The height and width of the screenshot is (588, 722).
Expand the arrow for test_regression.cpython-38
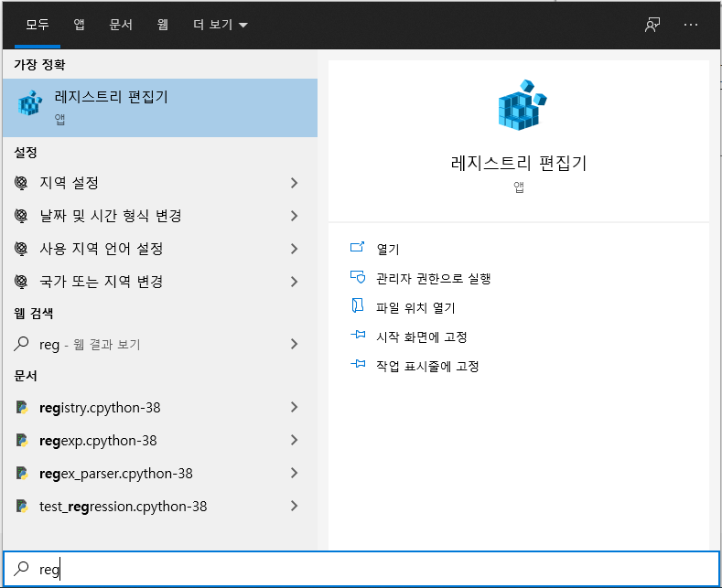(x=295, y=506)
